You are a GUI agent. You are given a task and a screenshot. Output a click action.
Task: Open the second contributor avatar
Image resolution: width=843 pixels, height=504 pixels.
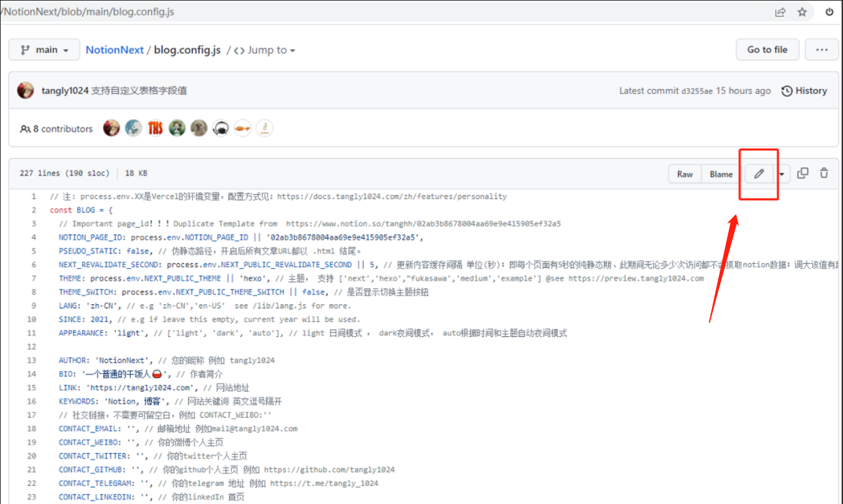(133, 128)
